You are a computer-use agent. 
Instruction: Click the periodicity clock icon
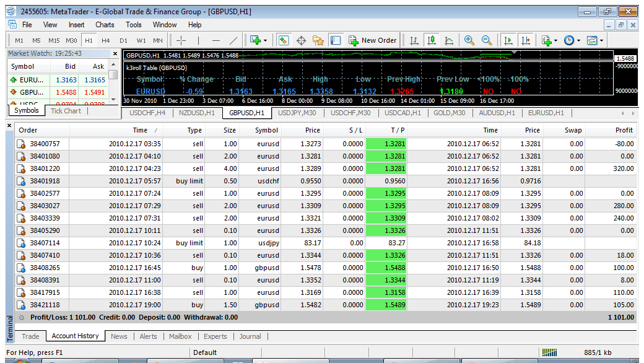569,40
